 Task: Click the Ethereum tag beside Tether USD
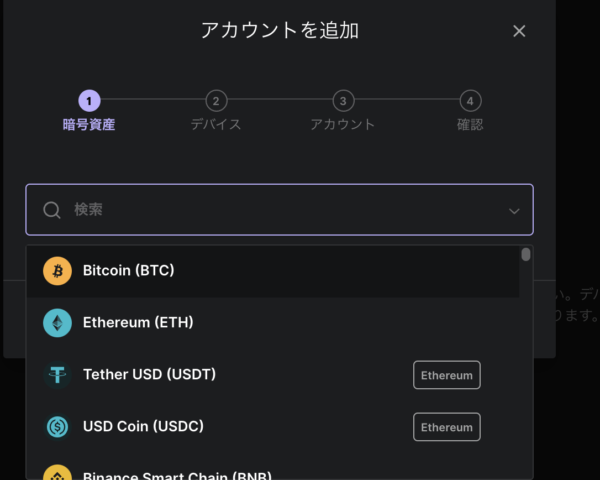tap(447, 375)
